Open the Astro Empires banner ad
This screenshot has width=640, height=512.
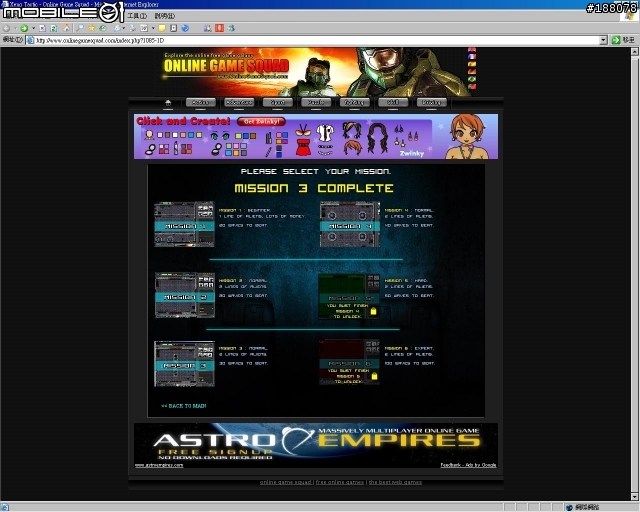click(x=316, y=445)
